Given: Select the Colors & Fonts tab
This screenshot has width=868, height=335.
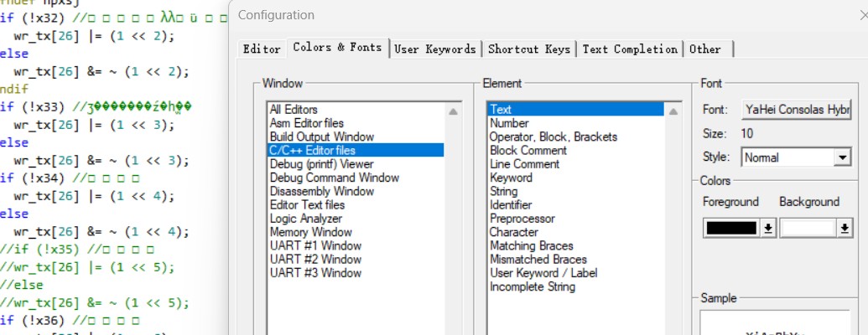Looking at the screenshot, I should [338, 48].
